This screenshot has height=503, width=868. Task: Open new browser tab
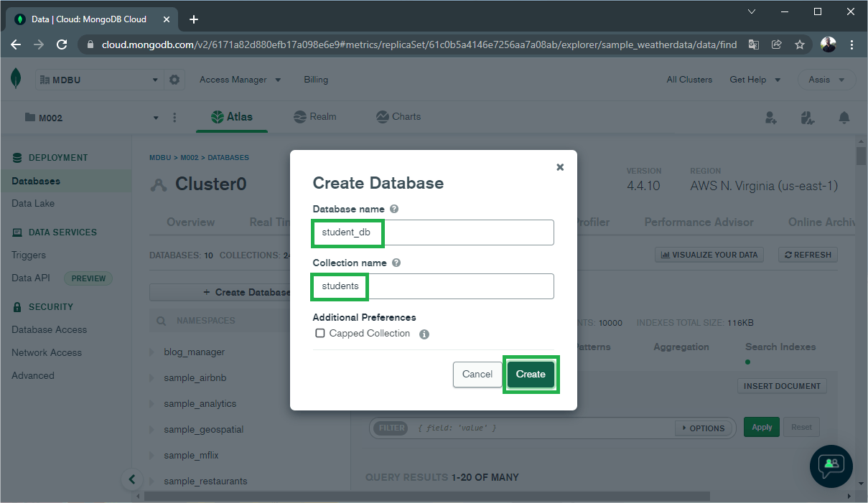(x=193, y=19)
